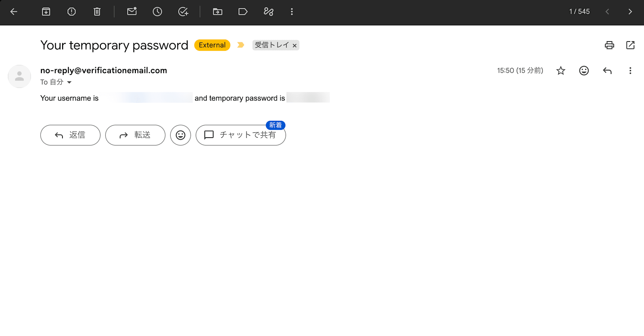The height and width of the screenshot is (336, 644).
Task: Add emoji reaction in message header
Action: [x=584, y=70]
